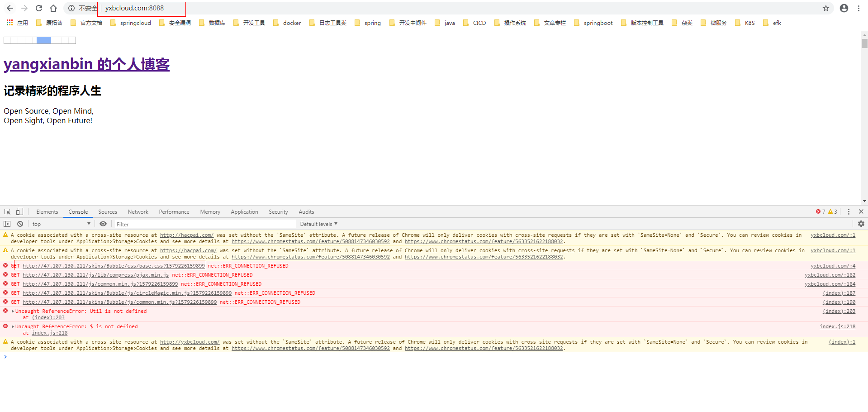
Task: Click the eye icon to create live expression
Action: coord(103,224)
